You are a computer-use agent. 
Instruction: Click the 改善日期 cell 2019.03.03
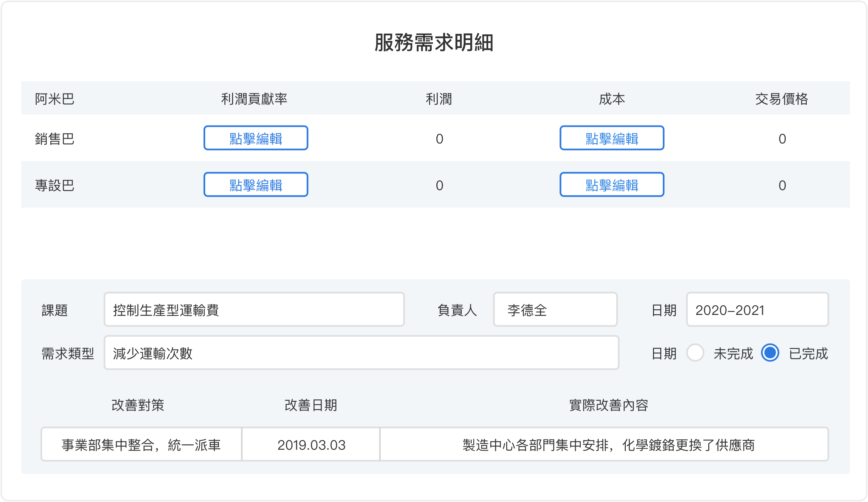(311, 444)
